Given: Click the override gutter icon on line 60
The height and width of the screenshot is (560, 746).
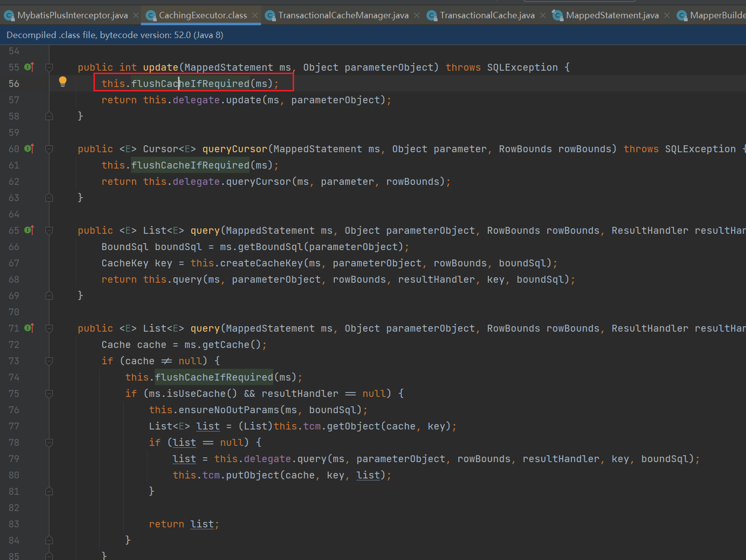Looking at the screenshot, I should tap(29, 149).
